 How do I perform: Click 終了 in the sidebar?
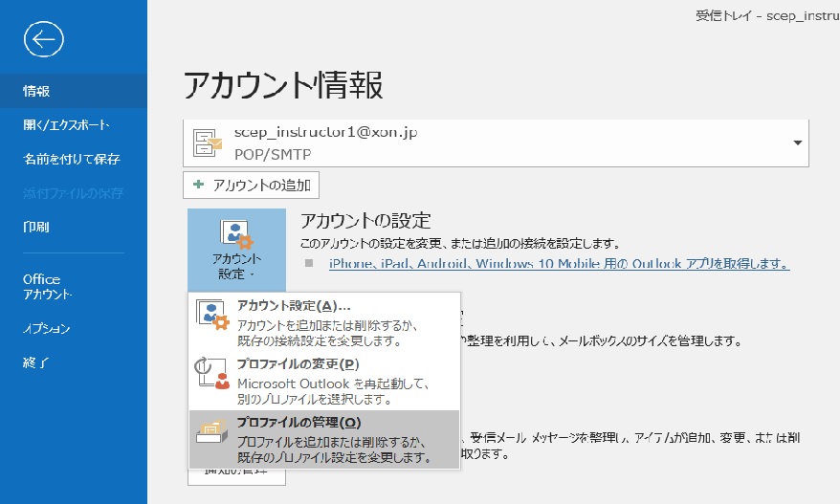tap(36, 363)
